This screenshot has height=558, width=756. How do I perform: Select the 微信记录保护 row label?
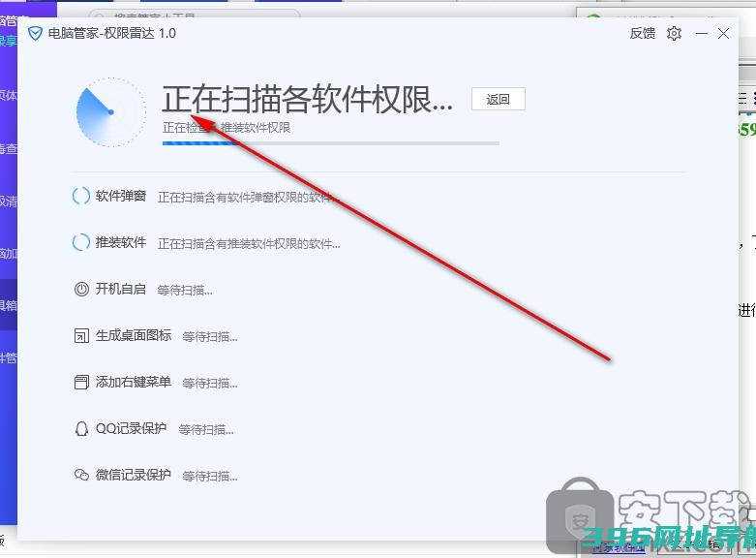click(x=134, y=475)
